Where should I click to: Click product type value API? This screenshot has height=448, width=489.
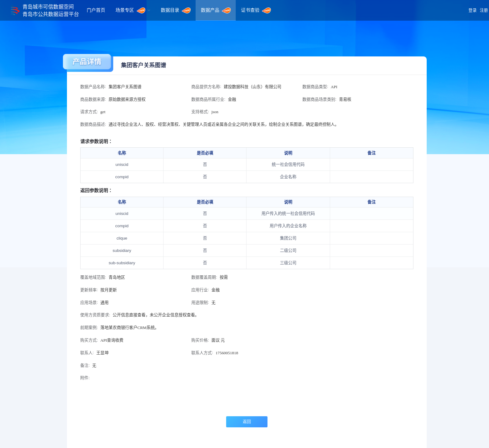(x=334, y=87)
